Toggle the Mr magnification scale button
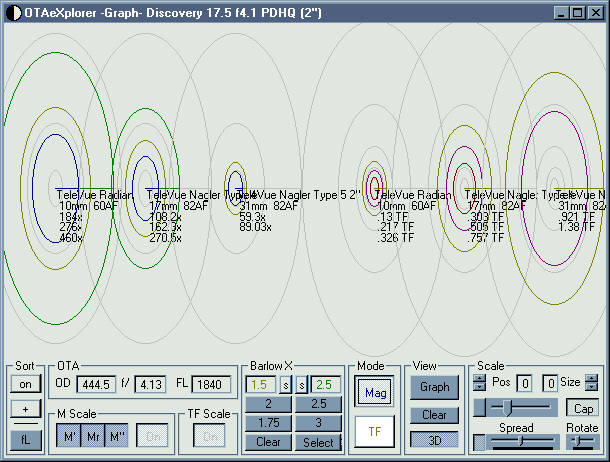This screenshot has height=462, width=610. pos(93,436)
